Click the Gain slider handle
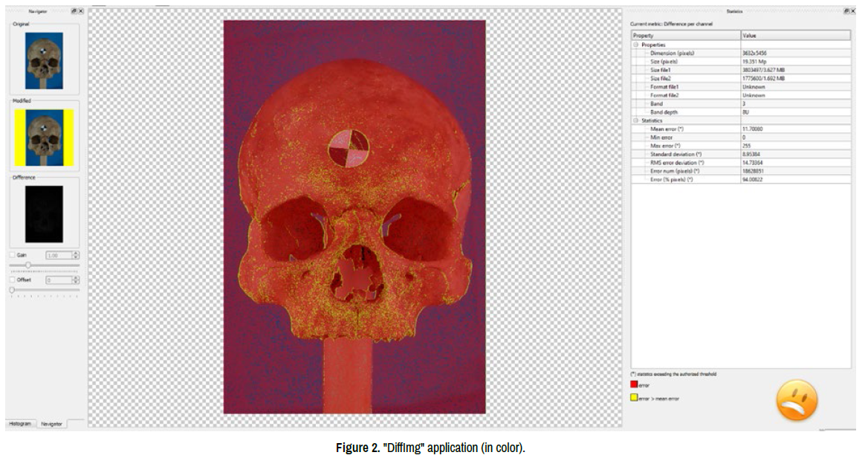Screen dimensions: 868x458 pos(28,265)
